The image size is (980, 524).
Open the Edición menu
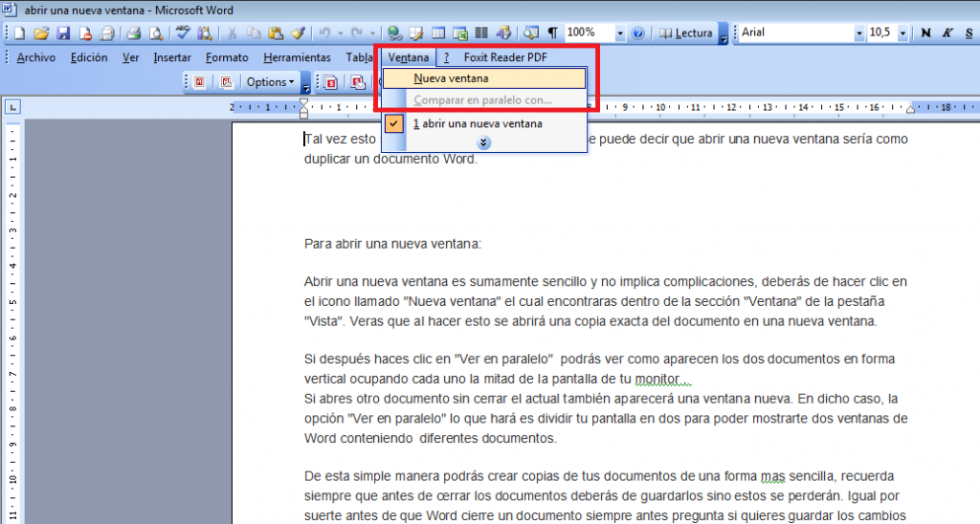coord(89,57)
